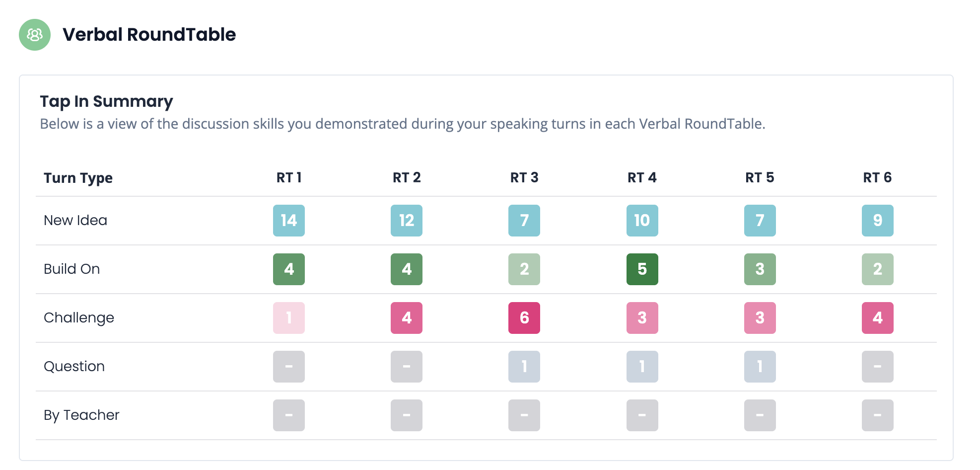Click the RT 3 Challenge badge showing 6
980x470 pixels.
(524, 318)
